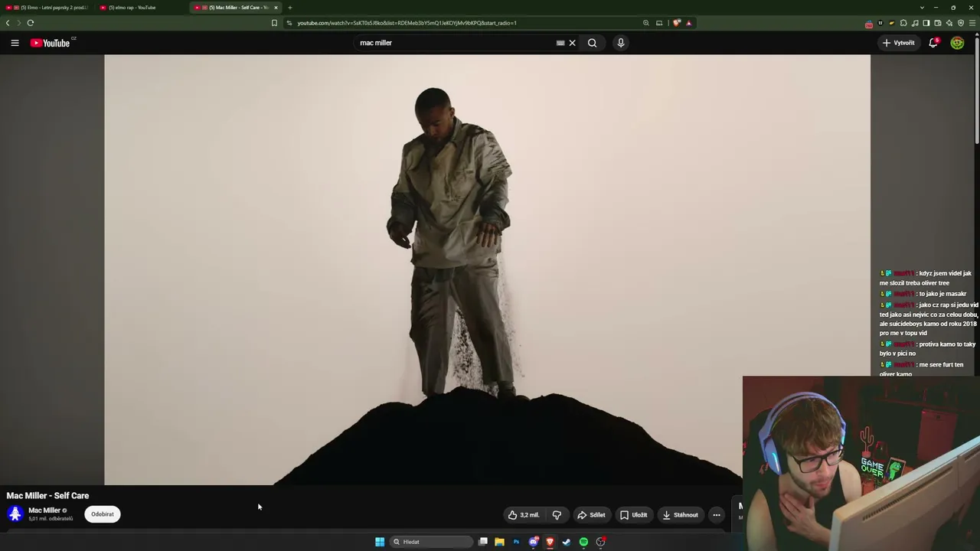The height and width of the screenshot is (551, 980).
Task: Bookmark this page
Action: pyautogui.click(x=274, y=23)
